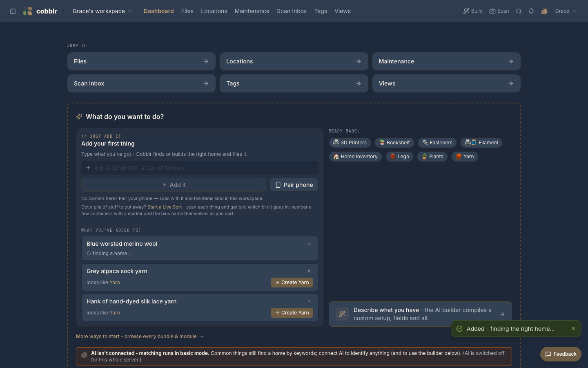The width and height of the screenshot is (588, 368).
Task: Expand More ways to start bundles
Action: click(140, 337)
